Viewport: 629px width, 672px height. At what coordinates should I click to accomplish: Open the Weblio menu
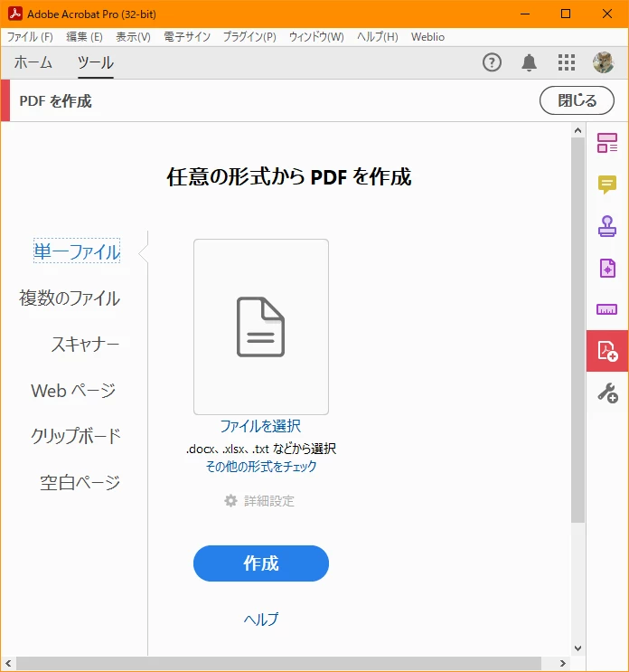(427, 37)
